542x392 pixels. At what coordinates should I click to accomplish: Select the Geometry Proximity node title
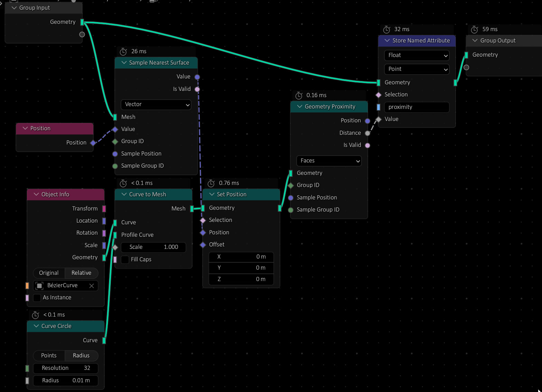(x=330, y=106)
